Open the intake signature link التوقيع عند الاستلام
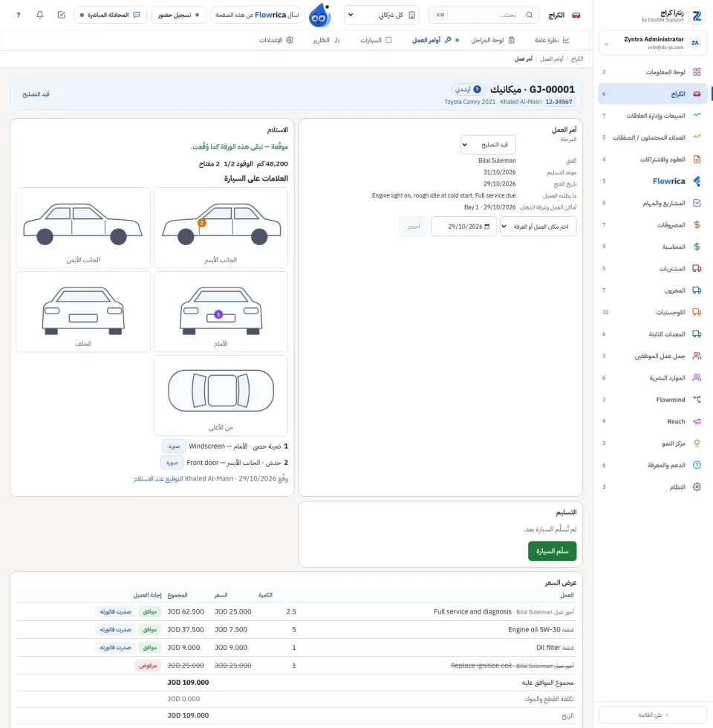This screenshot has width=713, height=728. [x=158, y=478]
